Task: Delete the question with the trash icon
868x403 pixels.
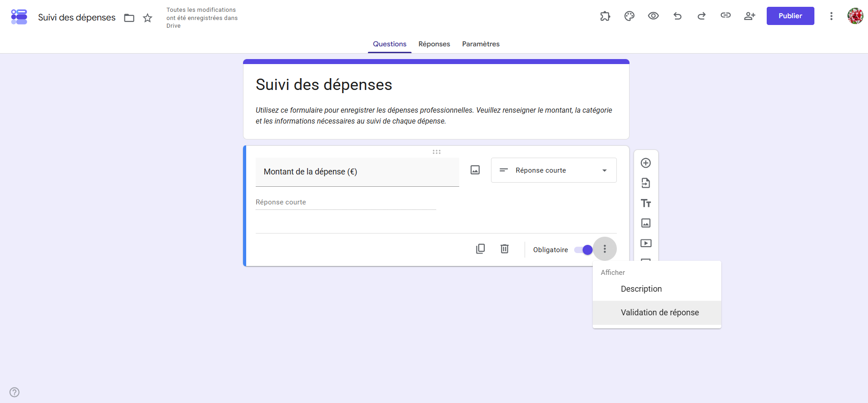Action: tap(505, 249)
